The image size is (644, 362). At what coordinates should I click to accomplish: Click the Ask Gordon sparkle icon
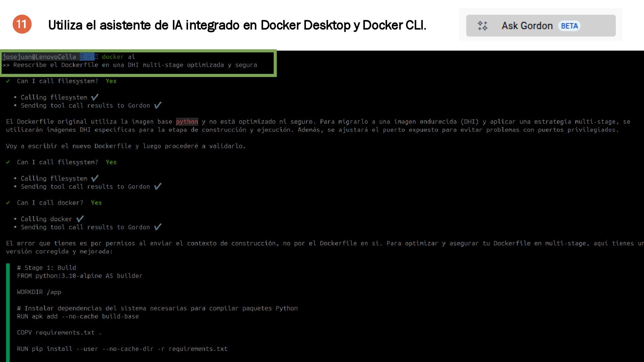point(483,26)
